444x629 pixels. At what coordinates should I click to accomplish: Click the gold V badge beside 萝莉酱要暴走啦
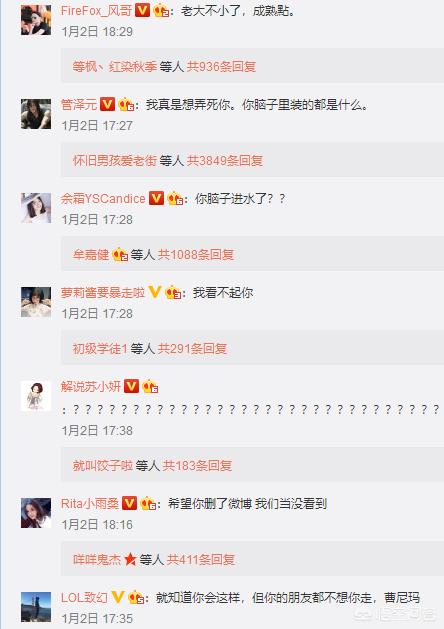(x=154, y=292)
